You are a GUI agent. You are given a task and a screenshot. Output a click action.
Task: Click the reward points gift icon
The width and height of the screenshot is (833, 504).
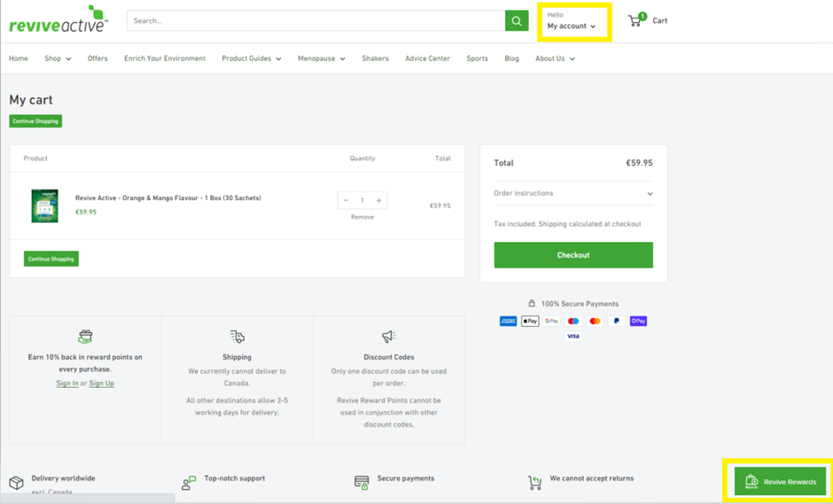85,337
